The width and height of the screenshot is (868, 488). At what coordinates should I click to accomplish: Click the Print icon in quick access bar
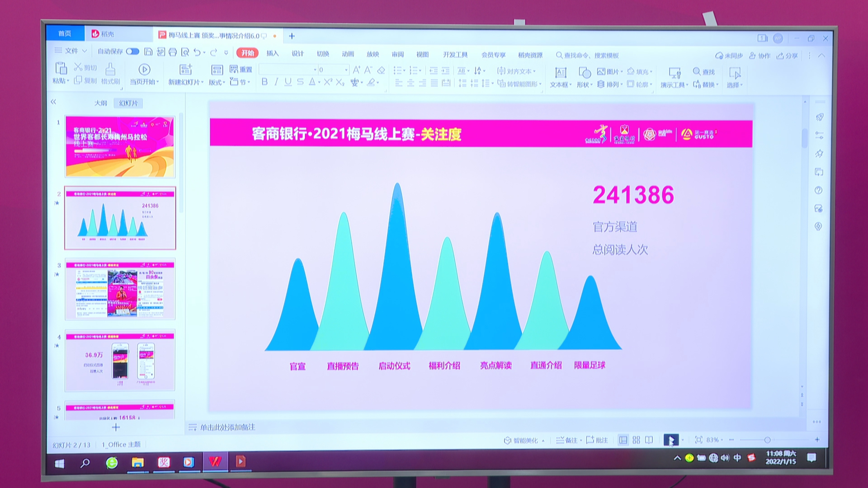point(173,52)
